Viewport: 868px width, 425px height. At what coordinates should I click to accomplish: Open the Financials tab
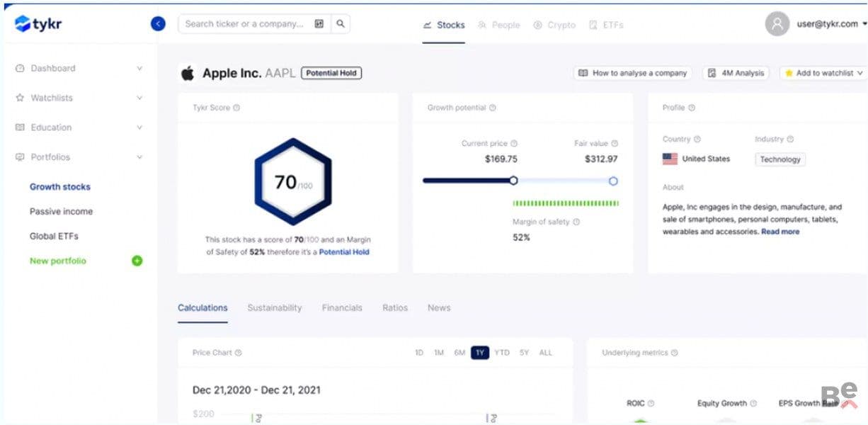click(x=342, y=308)
